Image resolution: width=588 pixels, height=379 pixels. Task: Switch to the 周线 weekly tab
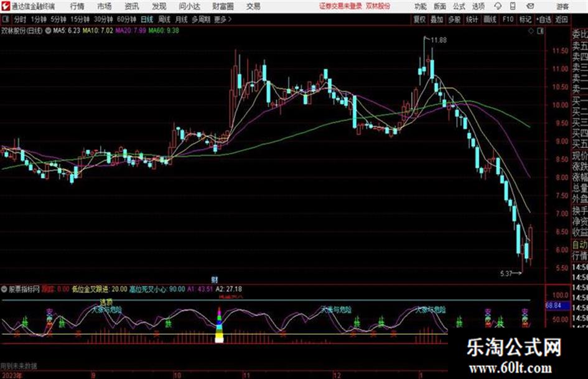point(164,19)
